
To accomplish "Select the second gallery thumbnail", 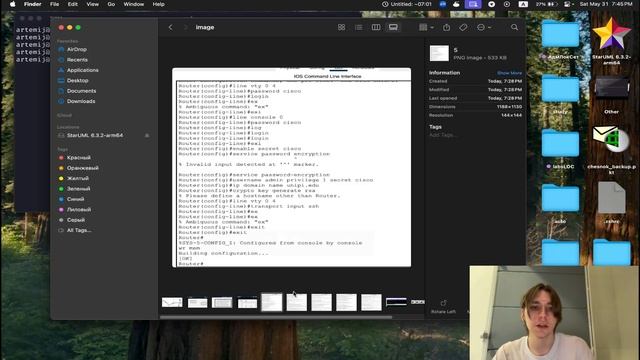I will pos(198,302).
